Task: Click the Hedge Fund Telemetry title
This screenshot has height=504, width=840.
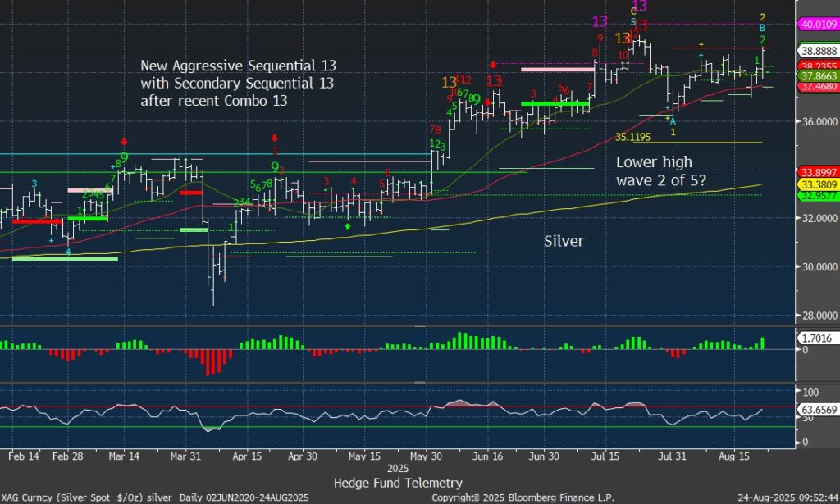Action: point(398,483)
